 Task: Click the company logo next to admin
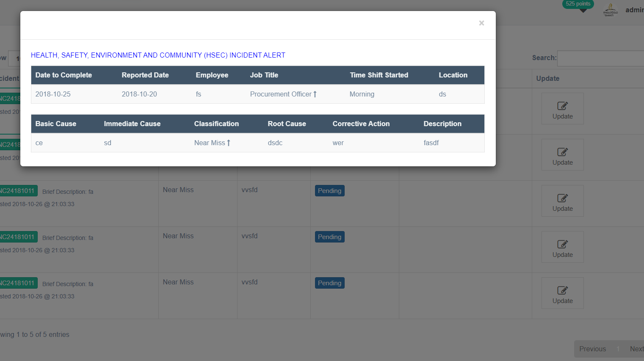pyautogui.click(x=610, y=10)
